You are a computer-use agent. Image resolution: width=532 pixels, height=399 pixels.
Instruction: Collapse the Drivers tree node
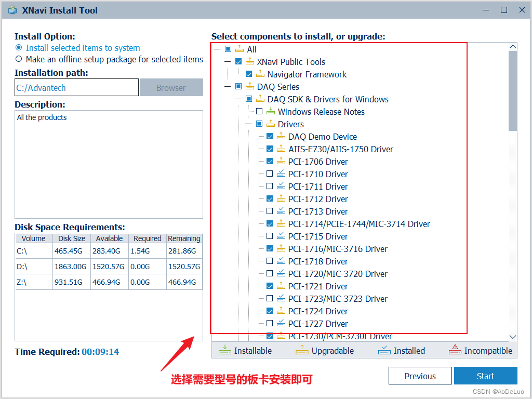(x=248, y=124)
